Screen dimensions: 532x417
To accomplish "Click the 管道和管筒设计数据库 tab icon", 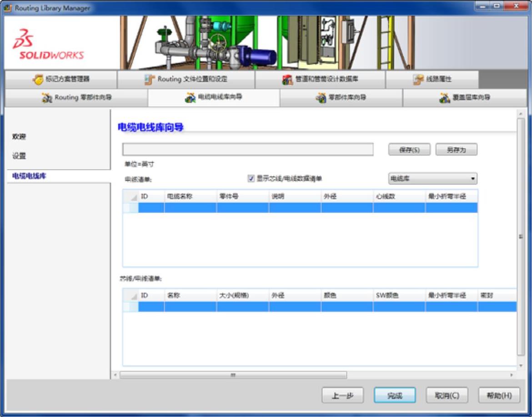I will click(287, 79).
